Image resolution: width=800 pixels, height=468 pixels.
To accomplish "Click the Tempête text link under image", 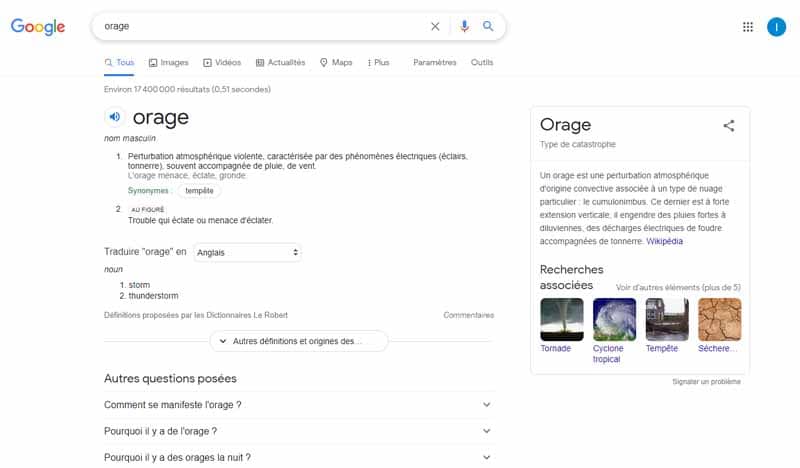I will pyautogui.click(x=662, y=348).
